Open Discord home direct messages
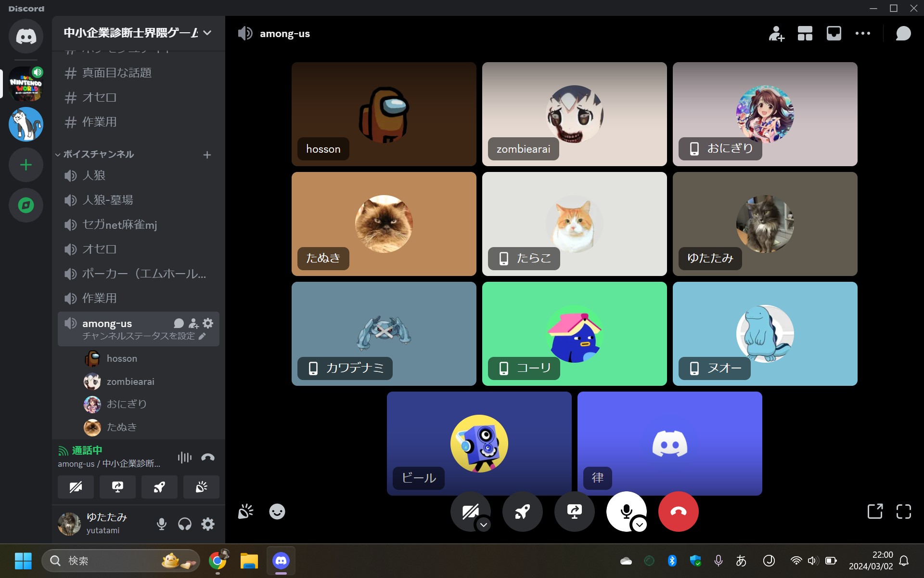This screenshot has height=578, width=924. [26, 36]
